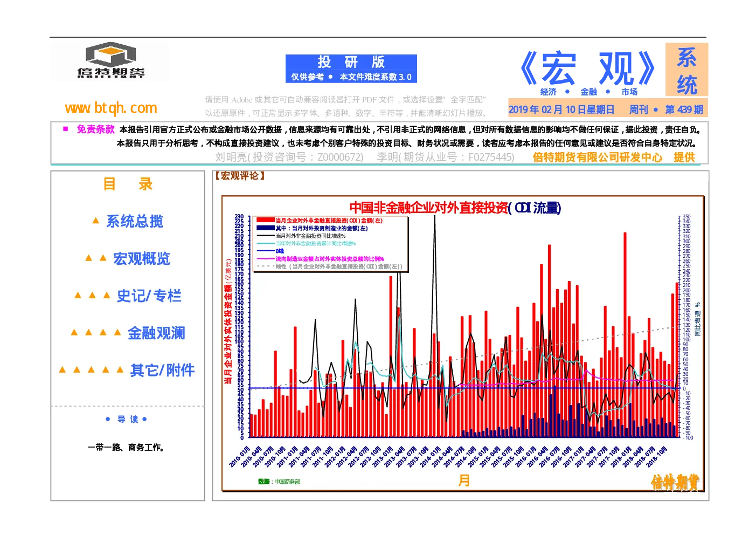Select the data source 中国商务部
The image size is (756, 535).
[287, 482]
